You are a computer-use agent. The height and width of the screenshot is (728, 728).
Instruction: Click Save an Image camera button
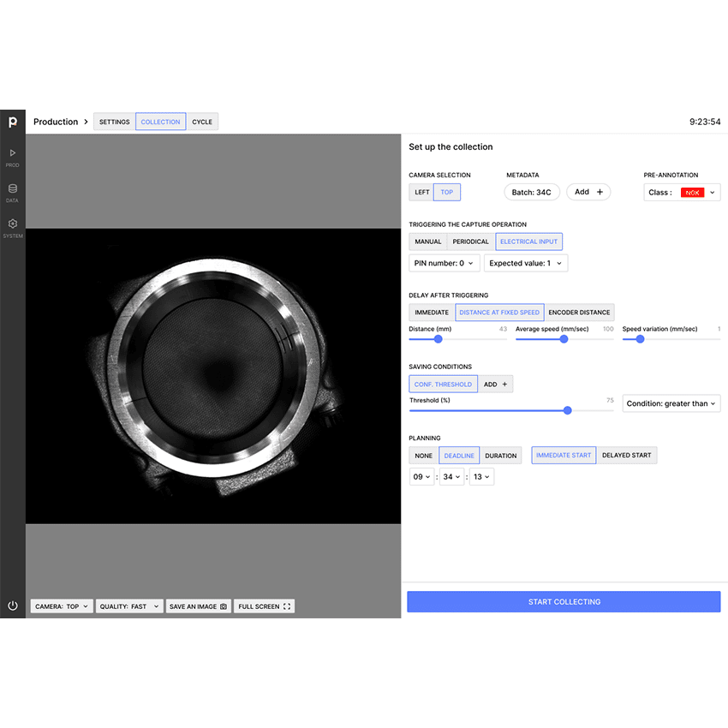pos(199,606)
